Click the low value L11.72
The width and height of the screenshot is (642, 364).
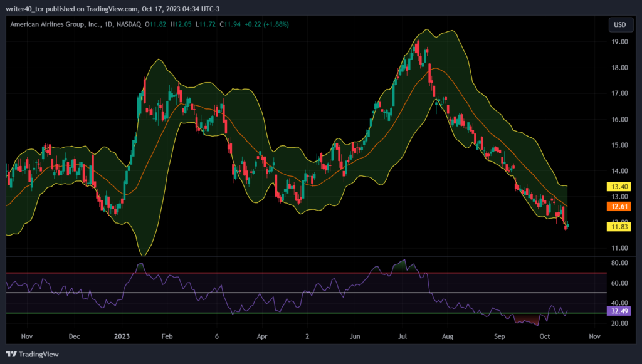pyautogui.click(x=206, y=24)
